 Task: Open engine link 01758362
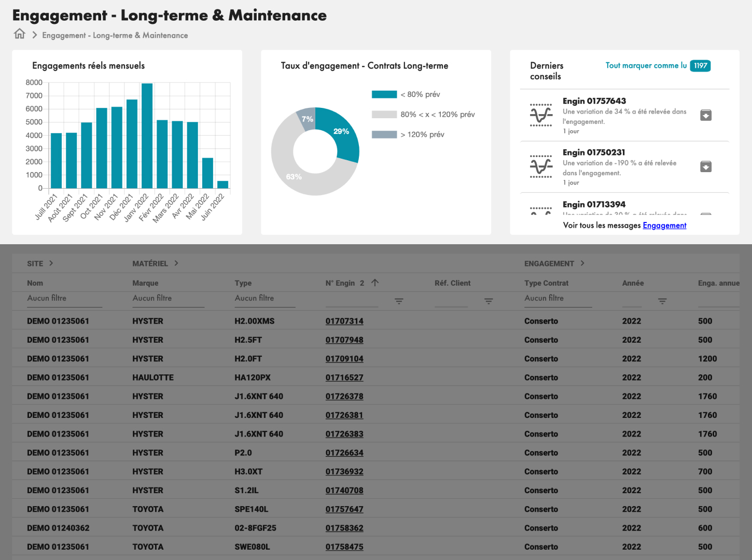[344, 528]
